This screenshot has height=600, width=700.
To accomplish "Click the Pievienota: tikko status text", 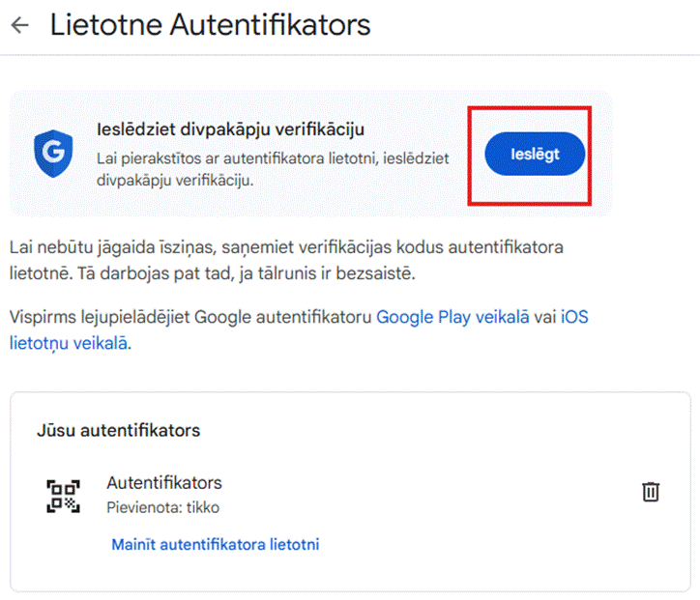I will click(163, 507).
